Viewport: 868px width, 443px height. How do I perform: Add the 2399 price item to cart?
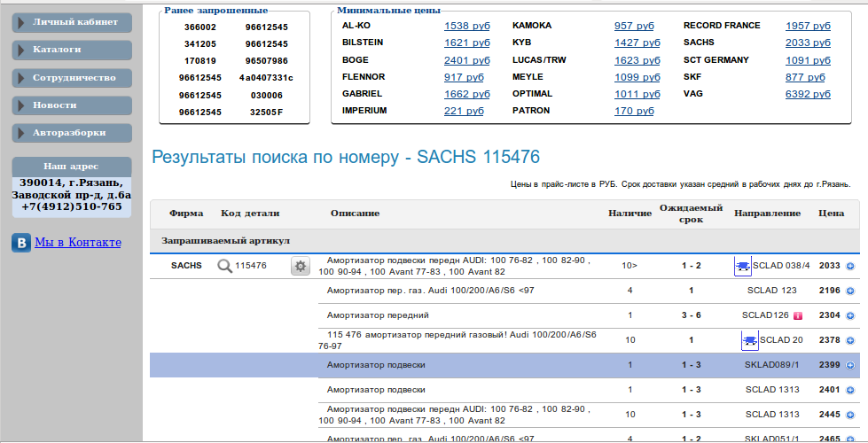point(850,366)
